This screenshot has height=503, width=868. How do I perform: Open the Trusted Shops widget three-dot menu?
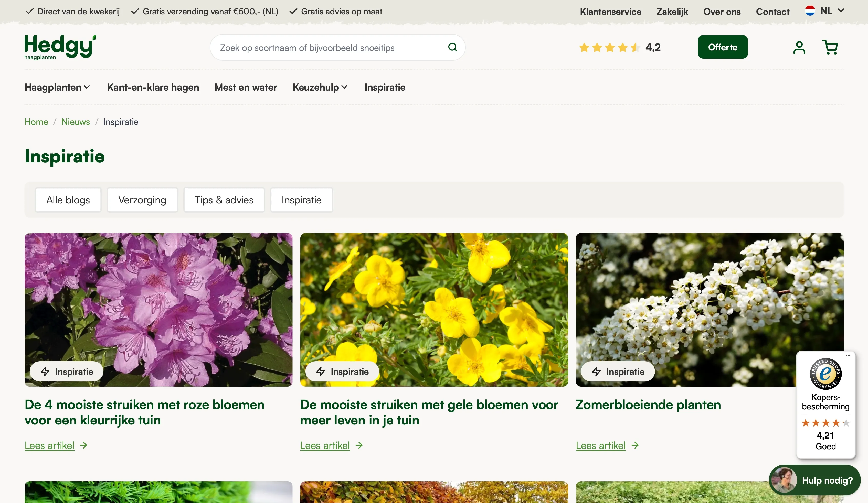[x=848, y=355]
